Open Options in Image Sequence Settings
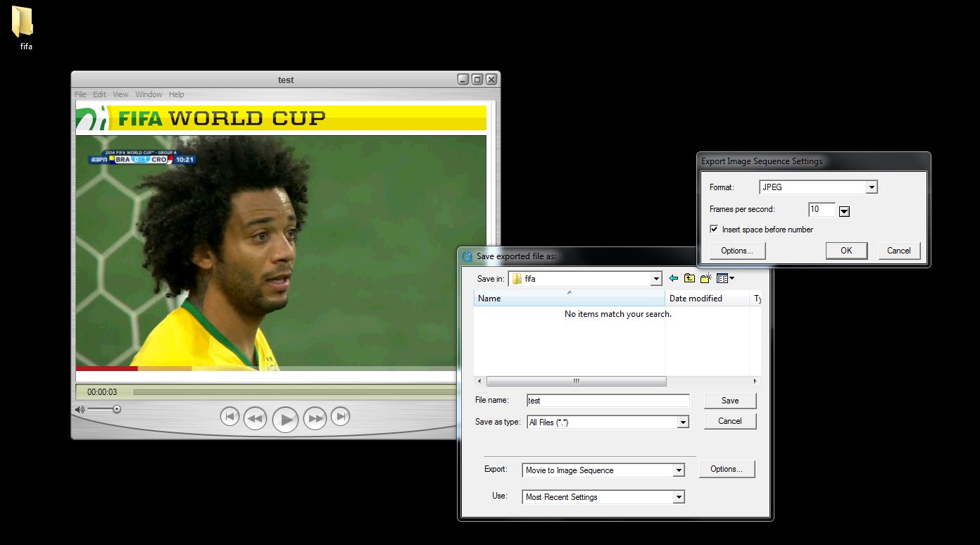The image size is (980, 545). coord(737,251)
